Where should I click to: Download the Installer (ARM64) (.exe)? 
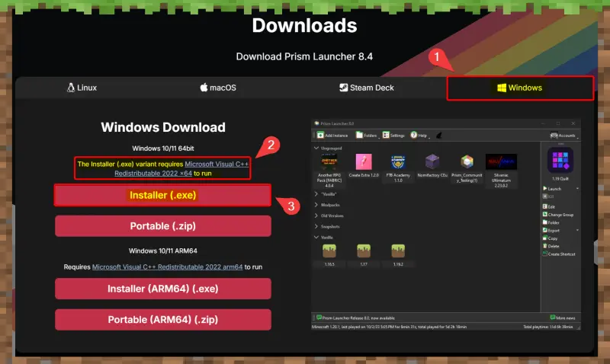point(163,289)
